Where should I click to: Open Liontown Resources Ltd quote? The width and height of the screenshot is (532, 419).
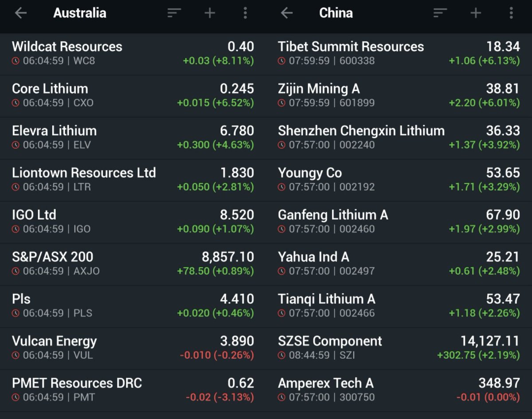click(x=133, y=180)
